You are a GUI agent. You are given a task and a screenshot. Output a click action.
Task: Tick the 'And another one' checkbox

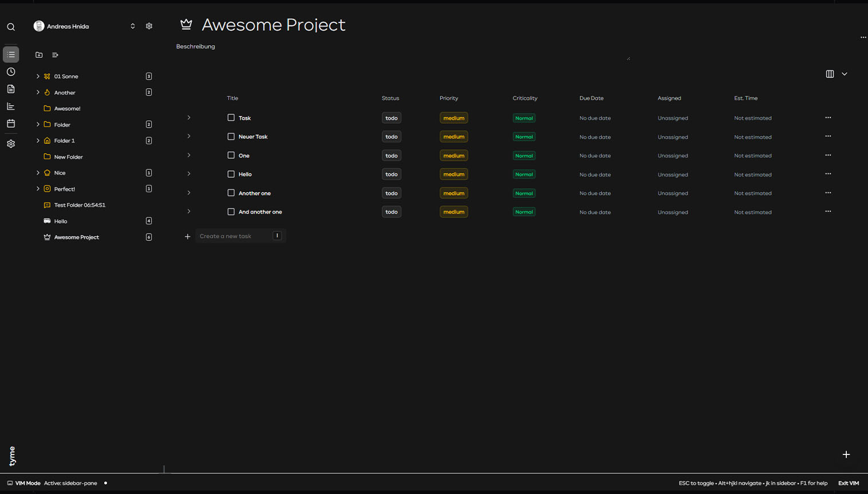(231, 212)
